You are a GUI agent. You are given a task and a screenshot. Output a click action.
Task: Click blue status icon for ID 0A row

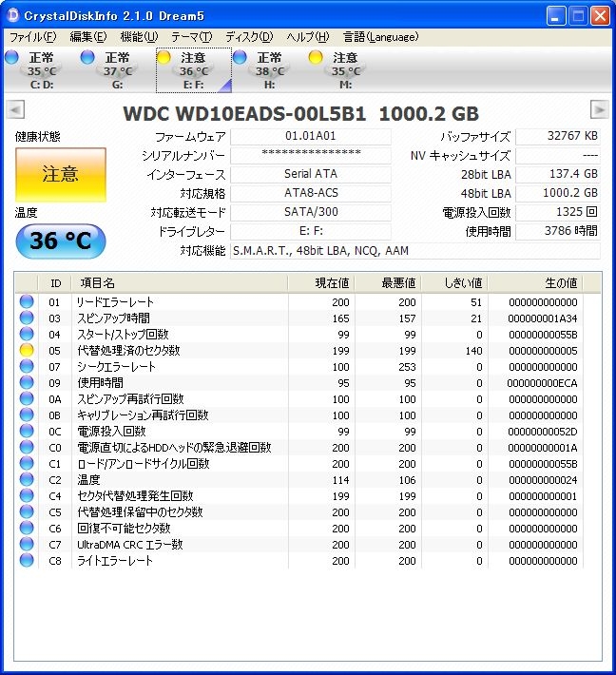click(x=27, y=398)
